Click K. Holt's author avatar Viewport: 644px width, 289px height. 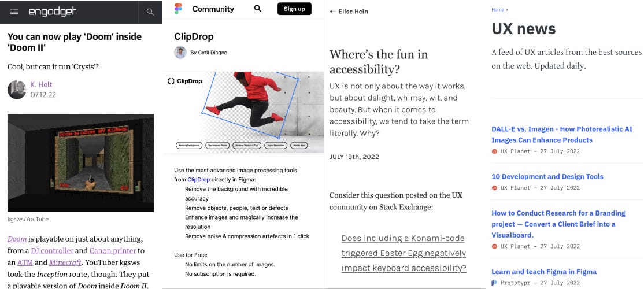click(17, 90)
